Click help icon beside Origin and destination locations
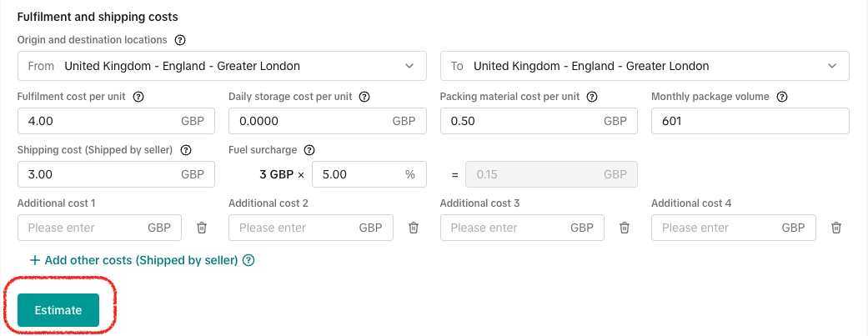This screenshot has width=868, height=336. [180, 39]
